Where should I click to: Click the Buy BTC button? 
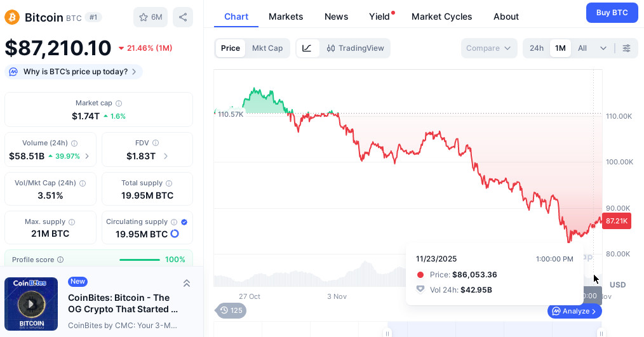tap(612, 13)
